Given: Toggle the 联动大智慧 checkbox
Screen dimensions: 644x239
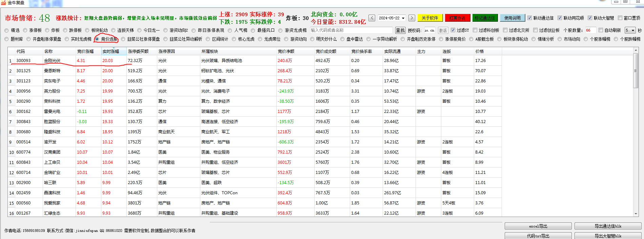Looking at the screenshot, I should (590, 18).
